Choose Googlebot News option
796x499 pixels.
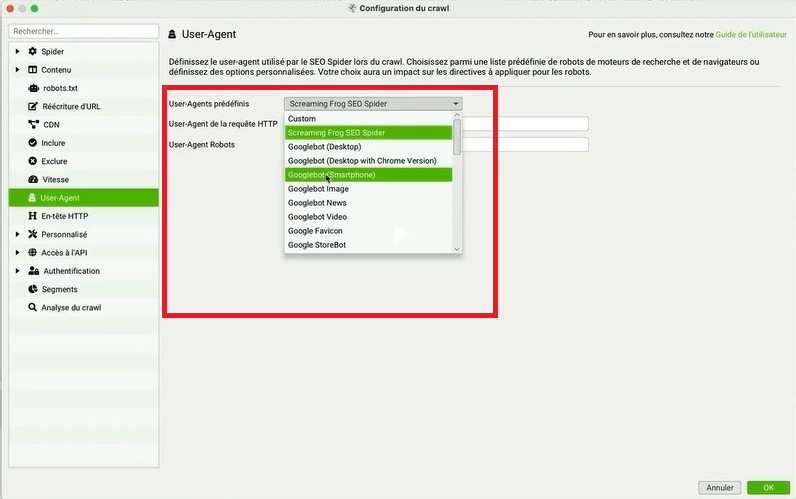click(x=368, y=203)
